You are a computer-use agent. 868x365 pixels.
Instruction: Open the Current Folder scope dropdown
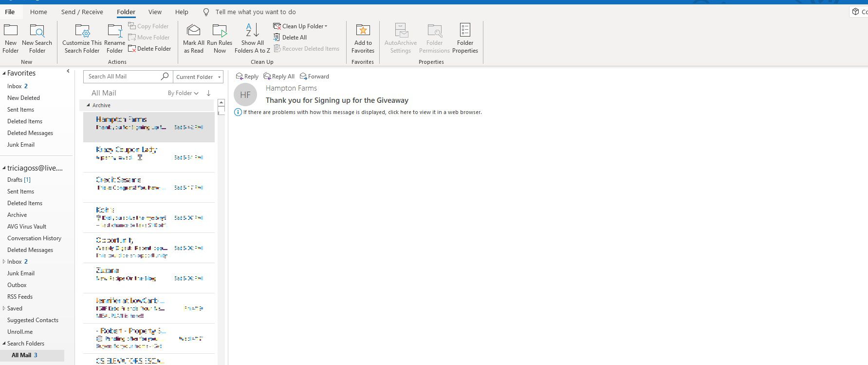198,77
